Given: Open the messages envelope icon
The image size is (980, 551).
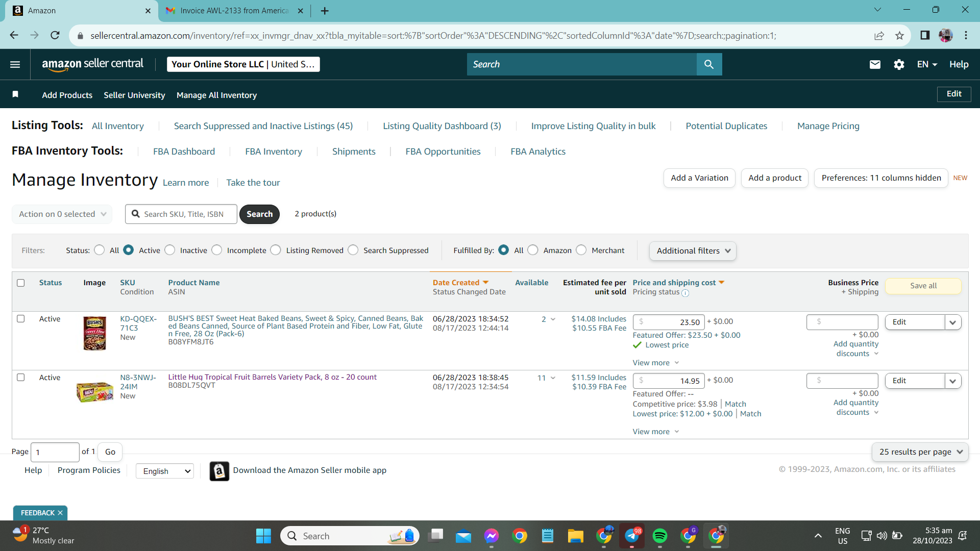Looking at the screenshot, I should [875, 64].
